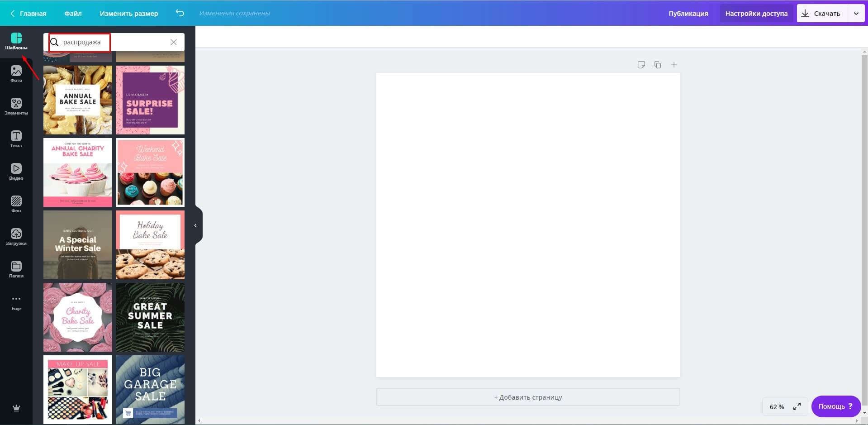The height and width of the screenshot is (425, 868).
Task: Click the crown premium icon
Action: coord(16,408)
